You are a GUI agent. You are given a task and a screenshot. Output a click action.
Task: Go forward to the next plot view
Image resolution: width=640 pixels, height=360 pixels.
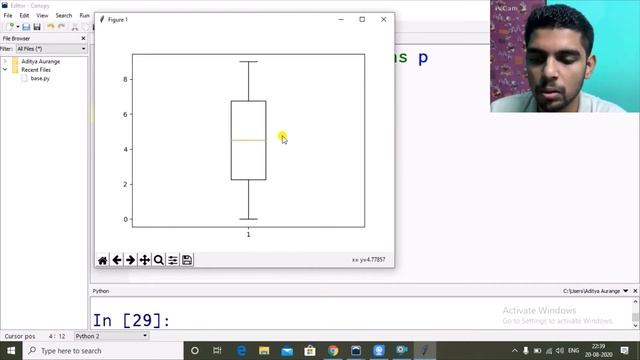131,260
